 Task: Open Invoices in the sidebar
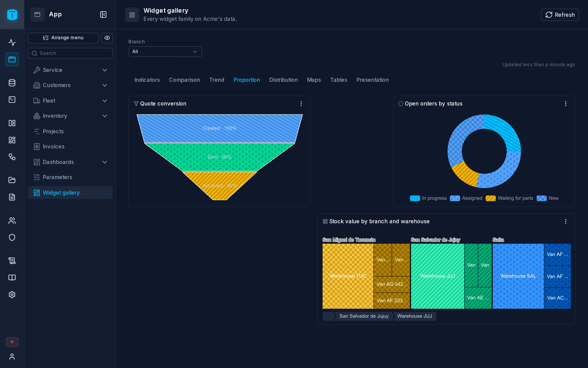coord(70,147)
